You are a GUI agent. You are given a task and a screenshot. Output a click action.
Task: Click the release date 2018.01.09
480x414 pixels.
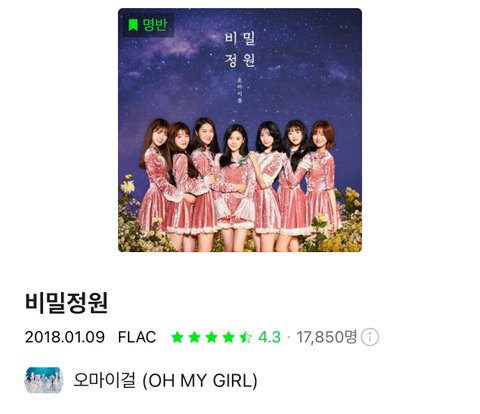pos(65,337)
